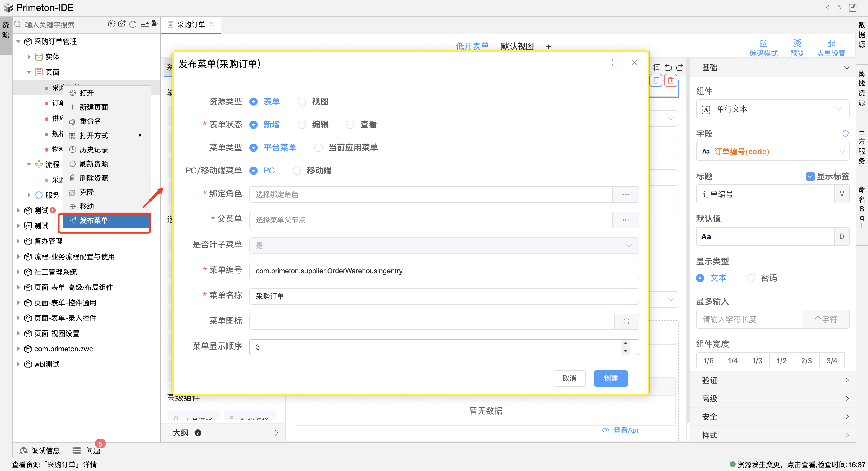Click refresh icon in resource search bar
The height and width of the screenshot is (471, 868).
133,24
